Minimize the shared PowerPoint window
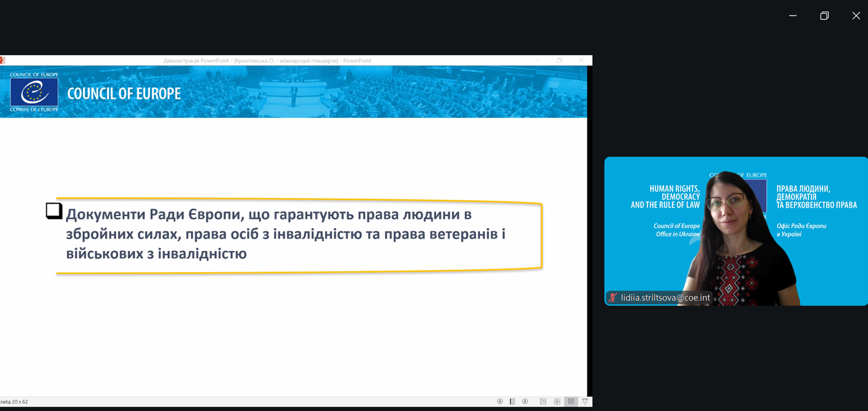Image resolution: width=868 pixels, height=411 pixels. [x=538, y=61]
